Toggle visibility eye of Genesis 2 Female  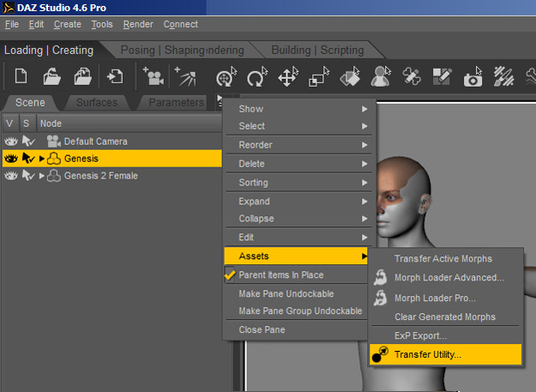(11, 176)
